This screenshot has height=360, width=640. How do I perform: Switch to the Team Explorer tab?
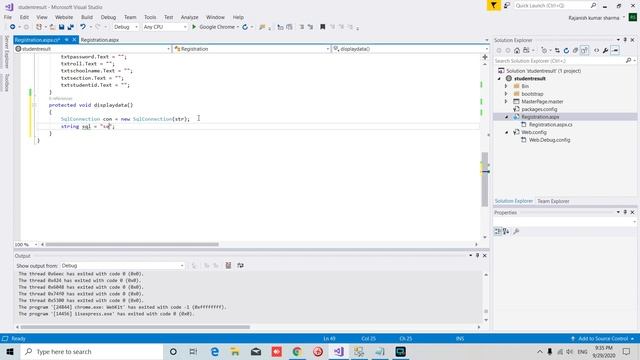(x=553, y=201)
